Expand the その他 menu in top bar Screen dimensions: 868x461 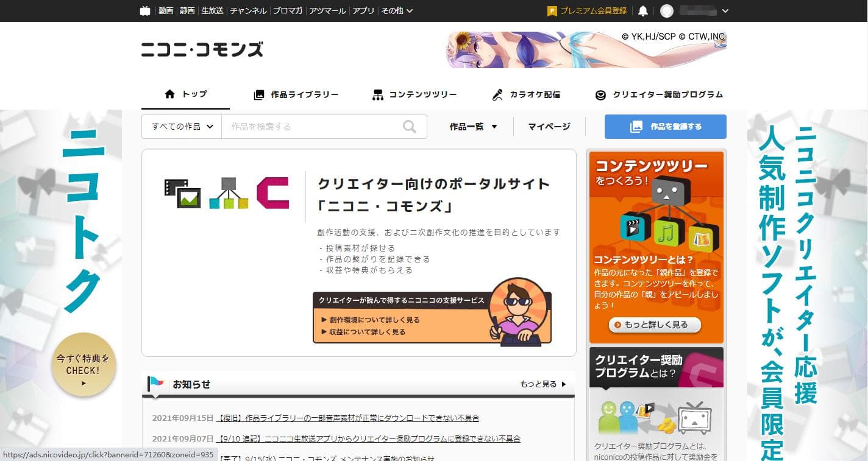pyautogui.click(x=397, y=10)
